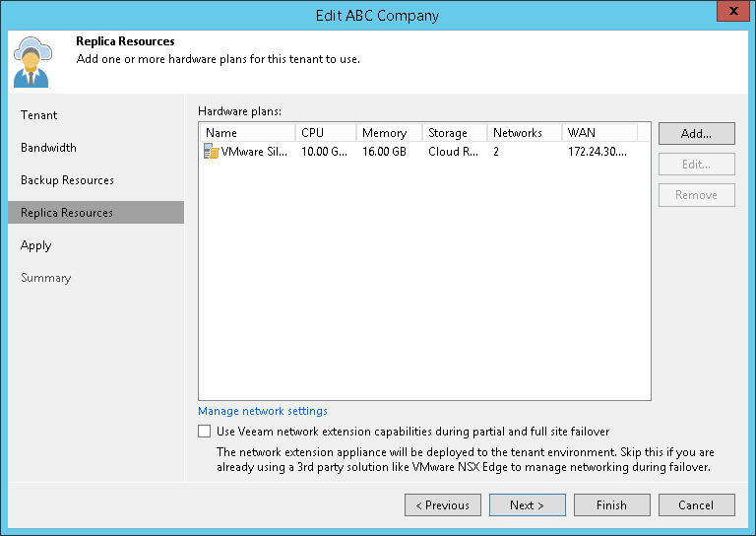The width and height of the screenshot is (756, 536).
Task: Click the Add... button
Action: (x=697, y=133)
